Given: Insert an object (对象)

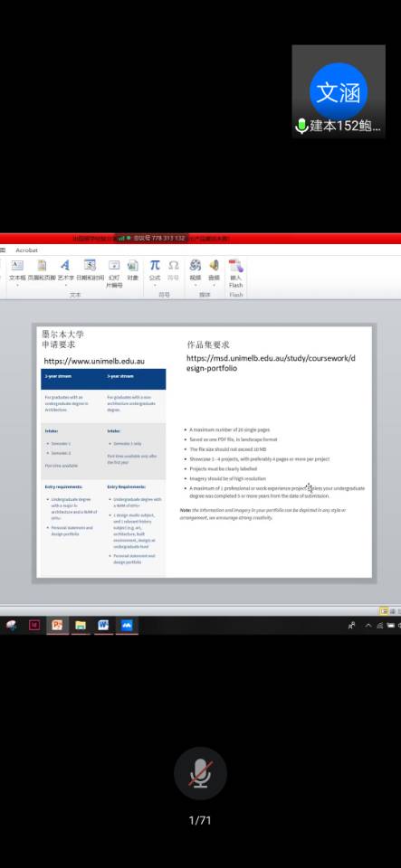Looking at the screenshot, I should pyautogui.click(x=133, y=269).
